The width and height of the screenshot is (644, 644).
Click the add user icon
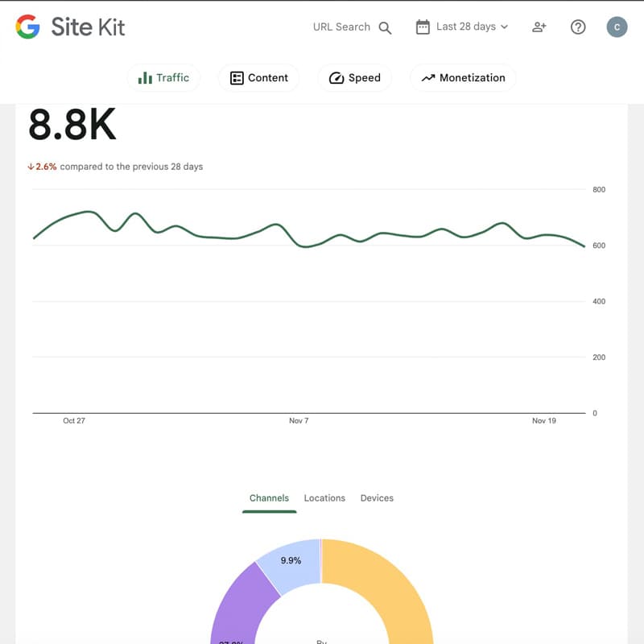[539, 27]
